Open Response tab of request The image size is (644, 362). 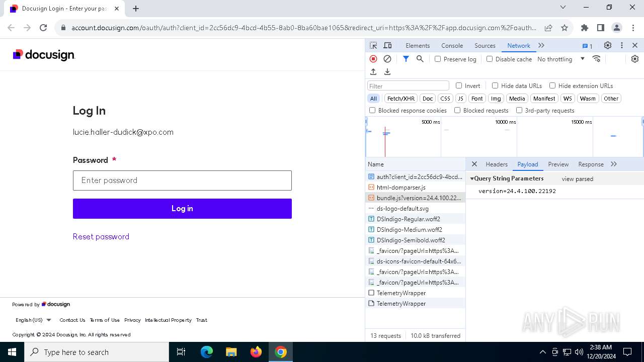pos(591,164)
